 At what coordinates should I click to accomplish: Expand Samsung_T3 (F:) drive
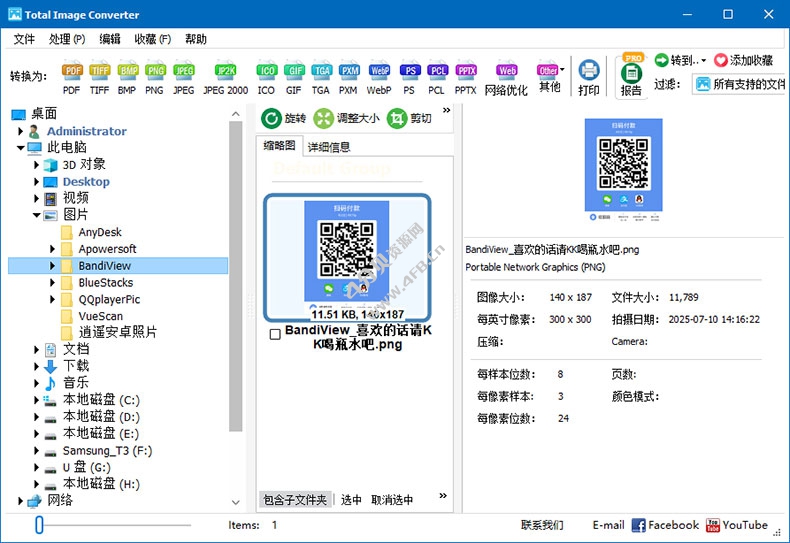point(36,450)
